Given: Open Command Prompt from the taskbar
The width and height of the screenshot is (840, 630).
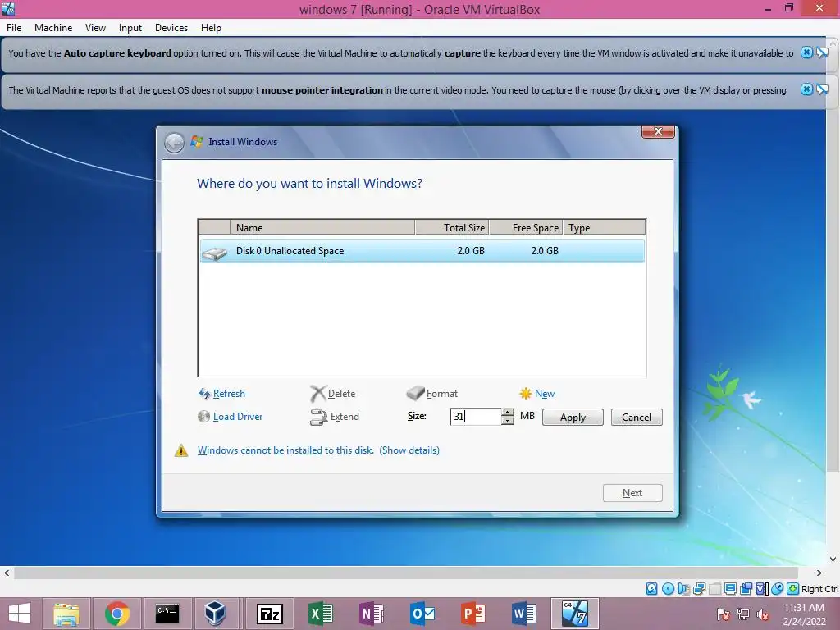Looking at the screenshot, I should coord(167,614).
